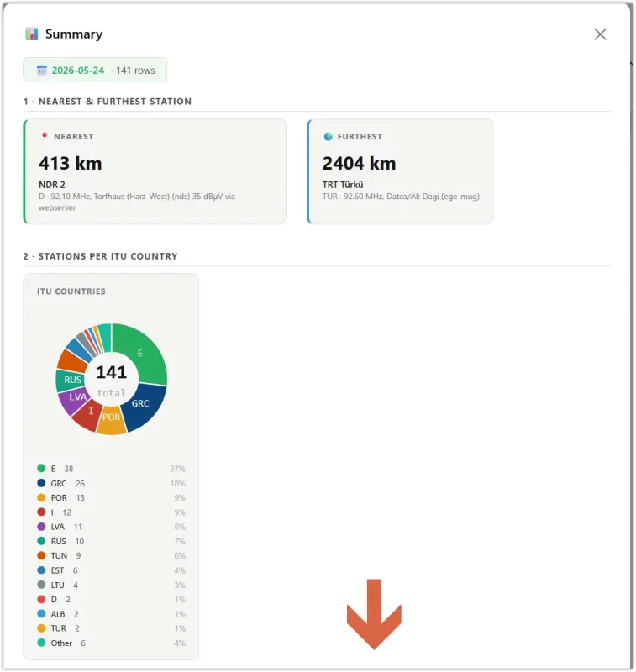Click the red D legend color dot

coord(41,599)
